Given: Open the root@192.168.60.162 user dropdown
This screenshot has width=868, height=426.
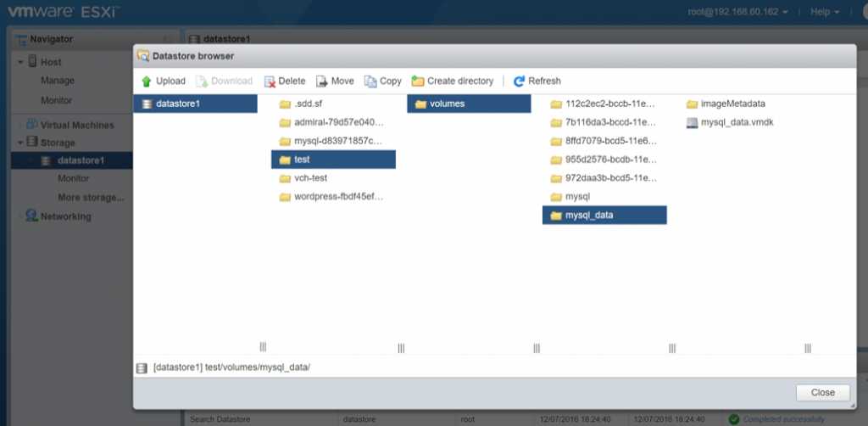Looking at the screenshot, I should coord(738,12).
